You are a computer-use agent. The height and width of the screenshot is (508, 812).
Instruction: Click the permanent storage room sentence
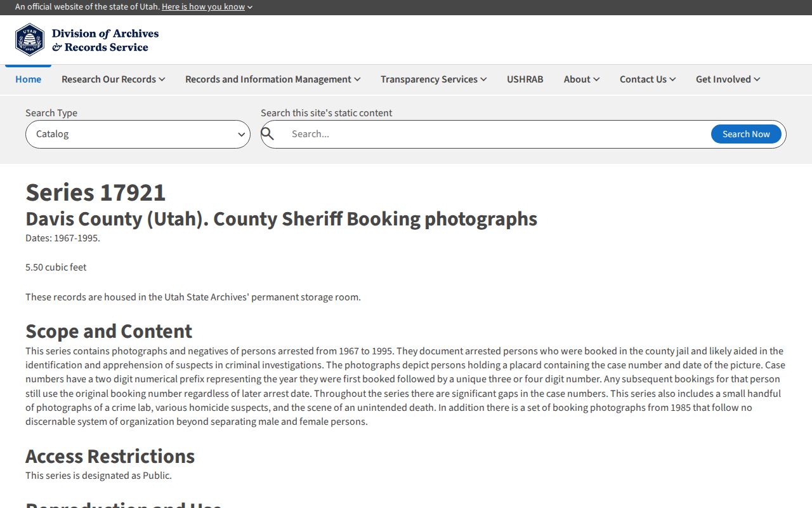pos(193,297)
